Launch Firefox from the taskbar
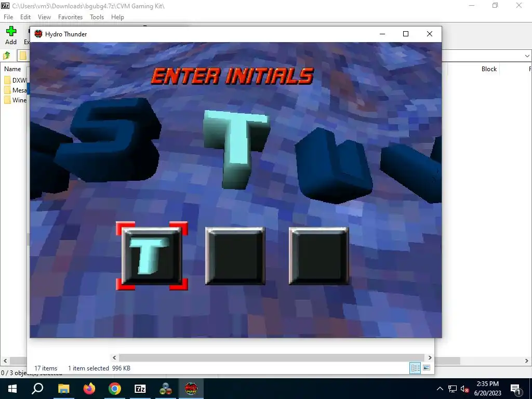This screenshot has height=399, width=532. tap(89, 389)
